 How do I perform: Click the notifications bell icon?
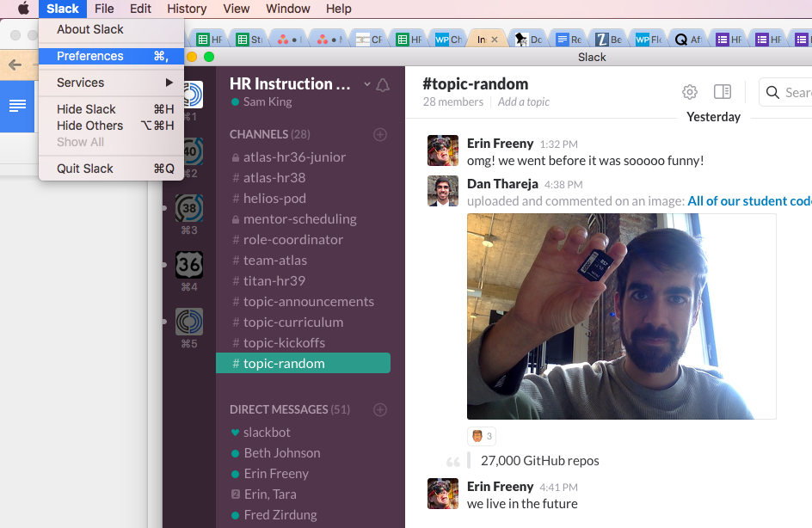coord(383,85)
